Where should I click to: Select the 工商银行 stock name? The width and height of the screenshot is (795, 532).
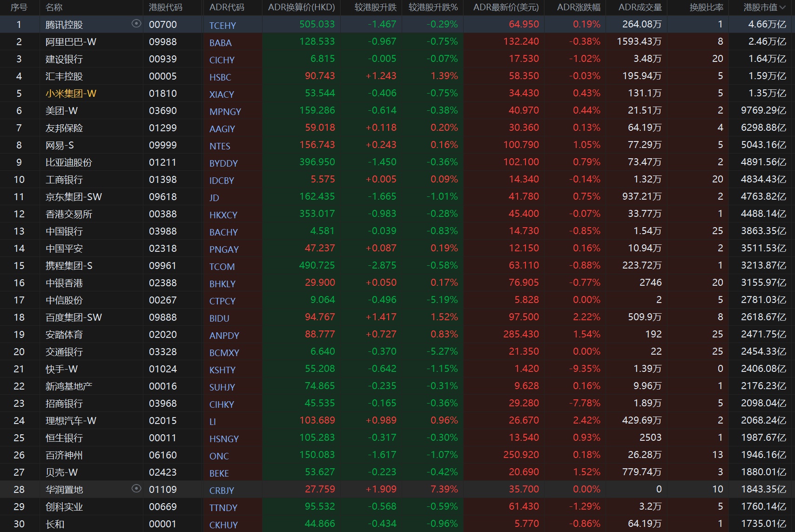pos(64,180)
